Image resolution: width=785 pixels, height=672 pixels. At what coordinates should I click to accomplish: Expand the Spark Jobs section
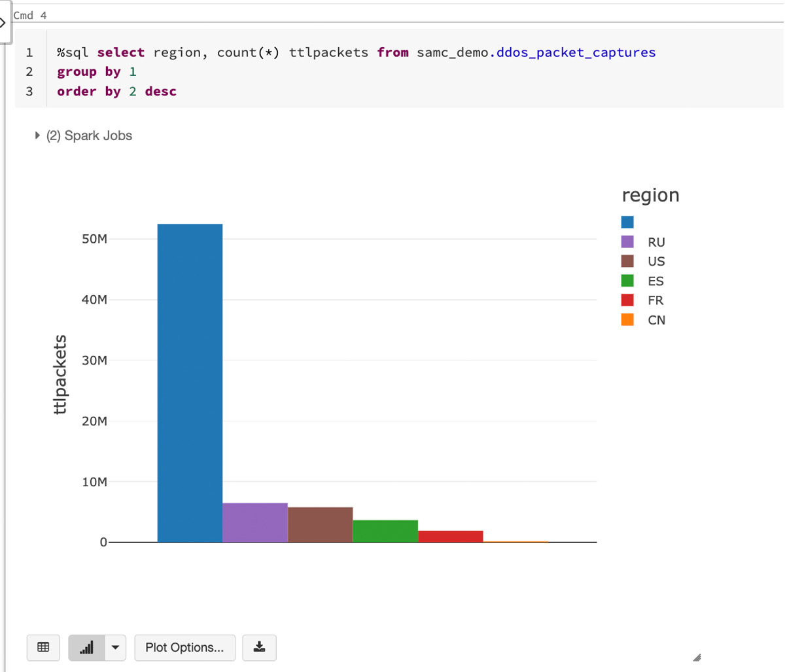[37, 135]
